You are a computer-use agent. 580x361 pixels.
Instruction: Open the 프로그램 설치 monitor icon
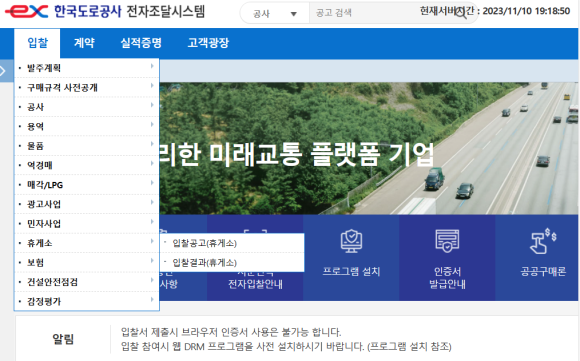[x=351, y=241]
